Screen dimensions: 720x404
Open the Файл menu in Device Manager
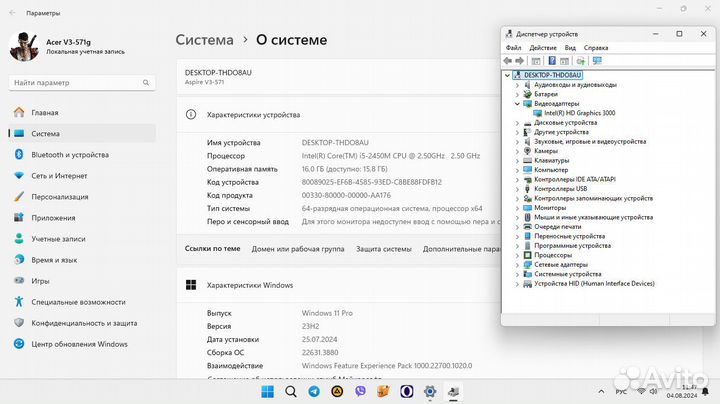coord(513,48)
